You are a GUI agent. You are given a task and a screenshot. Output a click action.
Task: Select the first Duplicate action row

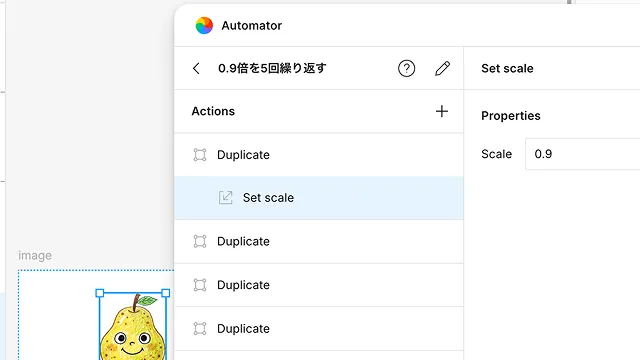click(x=319, y=155)
